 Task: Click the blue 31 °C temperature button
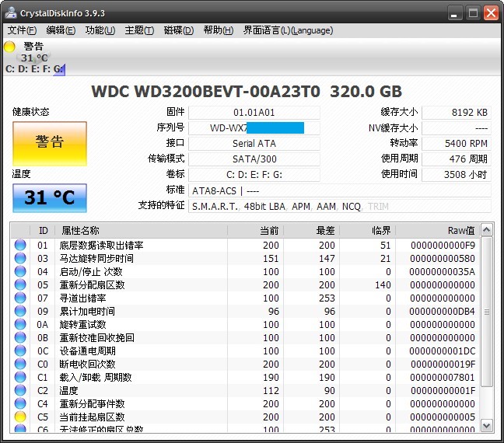[50, 198]
